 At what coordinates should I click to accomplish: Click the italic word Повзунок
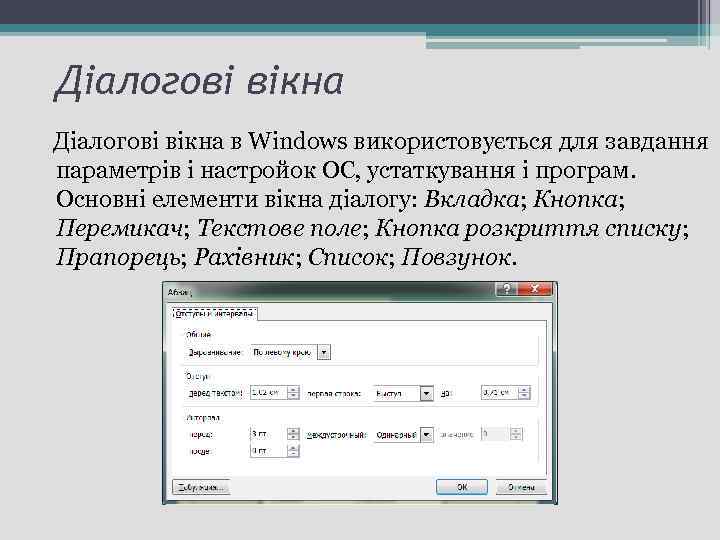tap(456, 257)
